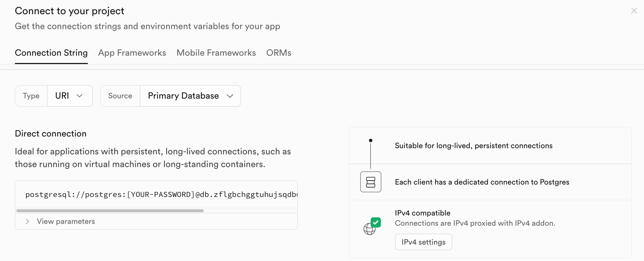Click the chevron arrow beside Primary Database
Screen dimensions: 644x261
(230, 96)
